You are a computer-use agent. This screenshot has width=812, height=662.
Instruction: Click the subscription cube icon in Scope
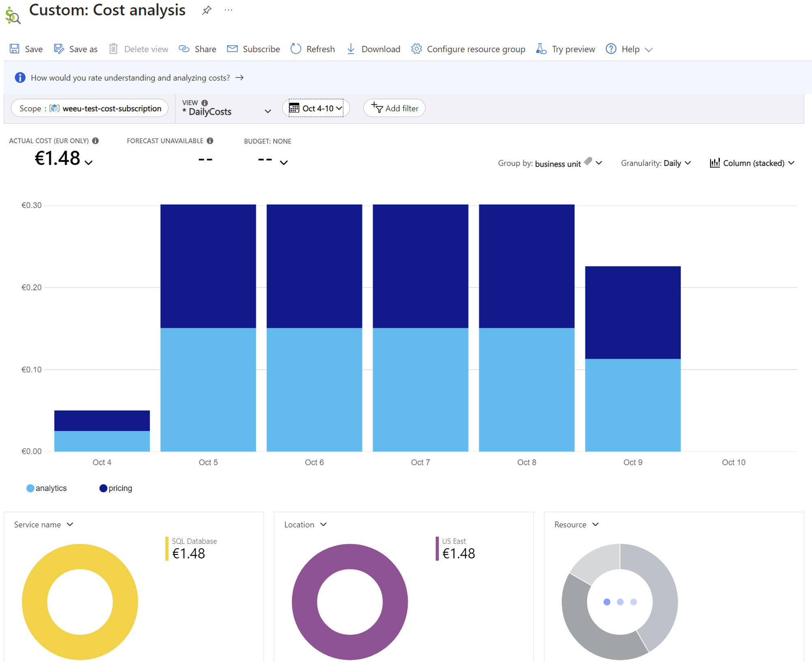pyautogui.click(x=55, y=108)
